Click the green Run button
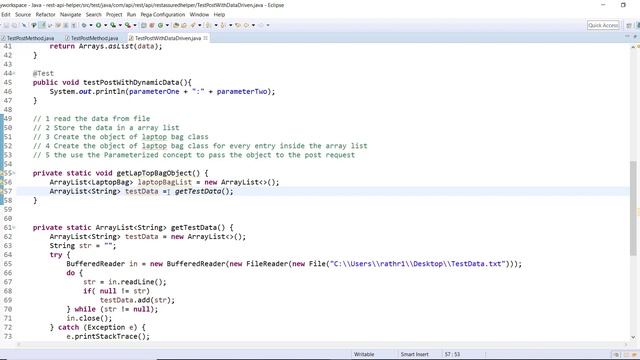The height and width of the screenshot is (360, 640). pos(98,25)
